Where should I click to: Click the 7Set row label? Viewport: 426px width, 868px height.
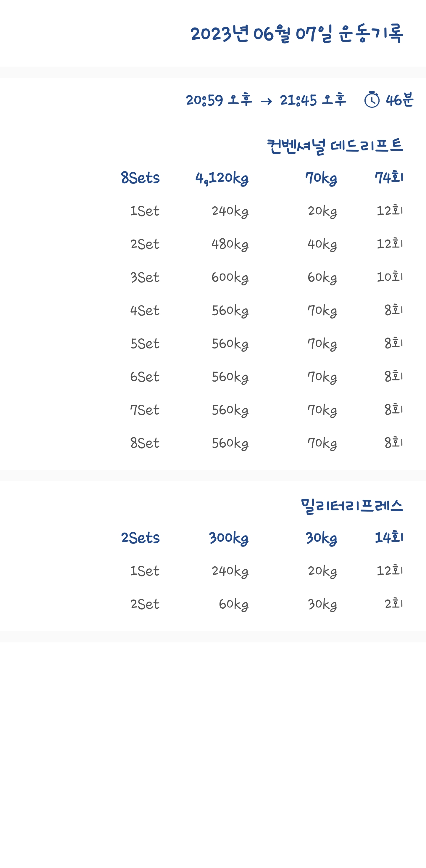tap(145, 410)
